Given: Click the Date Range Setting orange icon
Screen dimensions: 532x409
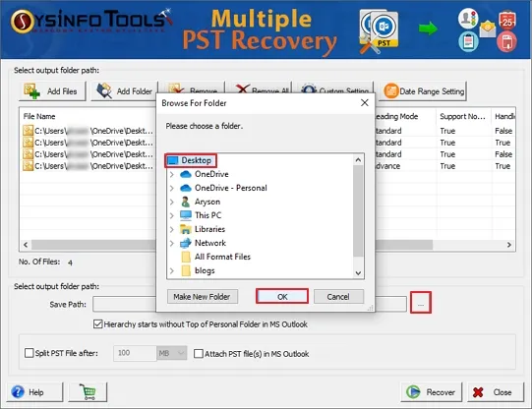Looking at the screenshot, I should tap(390, 90).
